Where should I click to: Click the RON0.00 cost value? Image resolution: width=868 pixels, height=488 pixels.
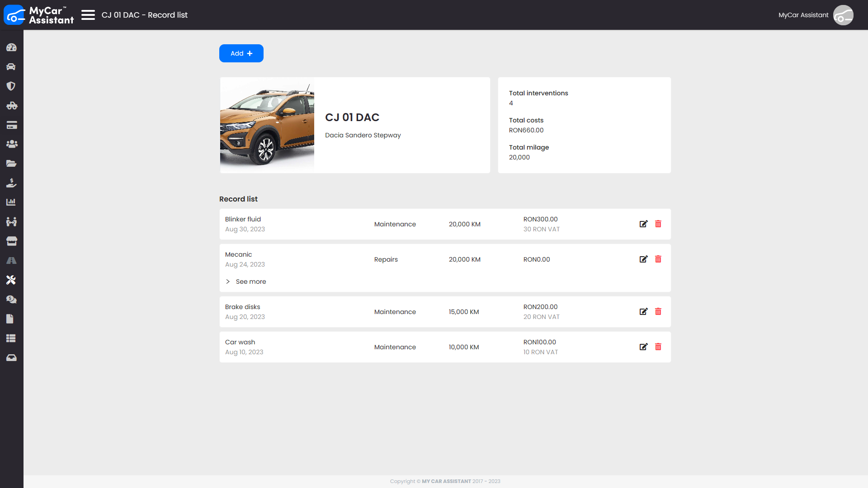537,259
